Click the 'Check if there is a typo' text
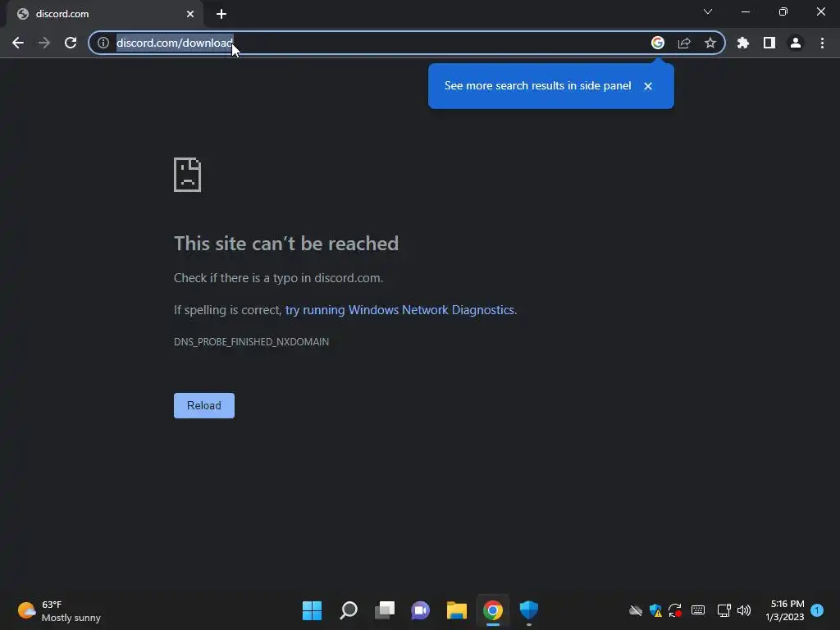Viewport: 840px width, 630px height. point(279,278)
